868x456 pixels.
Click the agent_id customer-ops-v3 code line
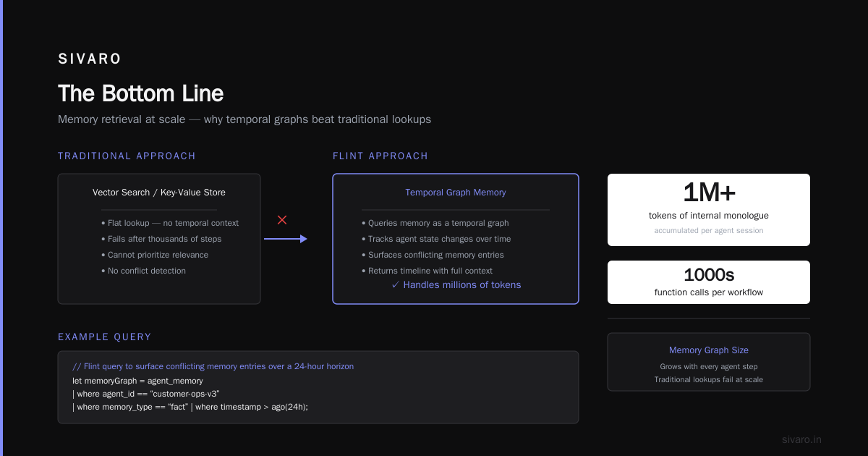point(146,394)
